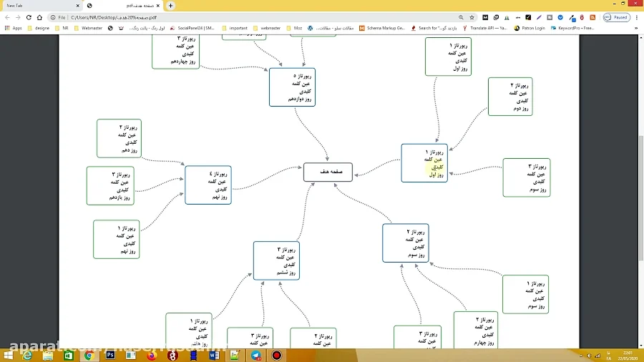644x362 pixels.
Task: Click the Paused profile button
Action: point(617,18)
